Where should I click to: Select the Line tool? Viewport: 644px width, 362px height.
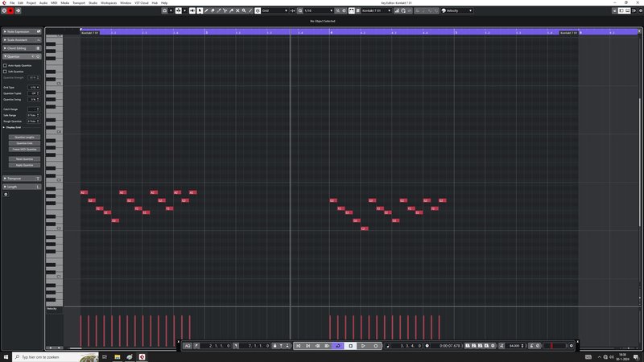[x=250, y=10]
